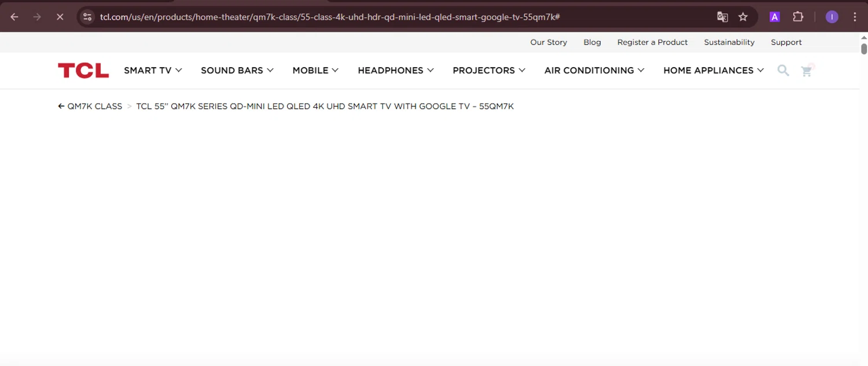This screenshot has height=366, width=868.
Task: Click the TCL 55" QM7K Series breadcrumb text
Action: [x=325, y=107]
